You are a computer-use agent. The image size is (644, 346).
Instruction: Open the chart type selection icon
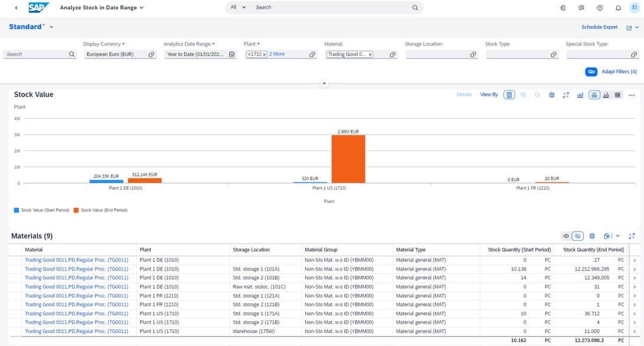coord(580,95)
